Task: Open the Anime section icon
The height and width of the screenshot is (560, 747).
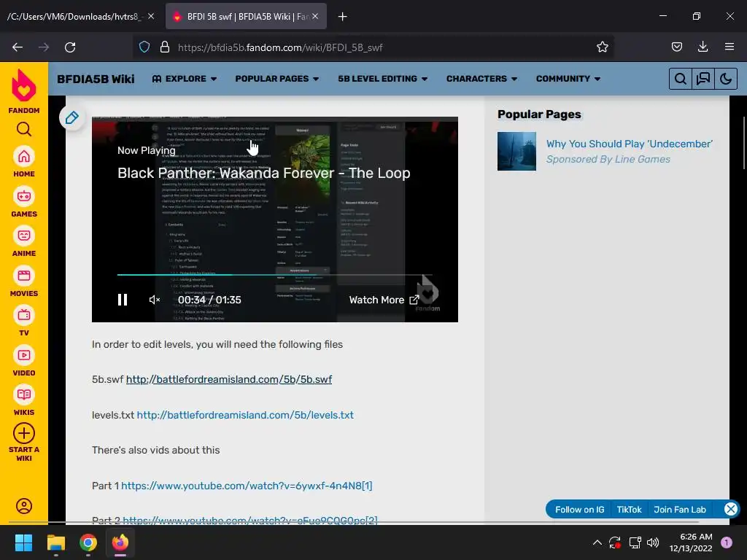Action: (x=24, y=236)
